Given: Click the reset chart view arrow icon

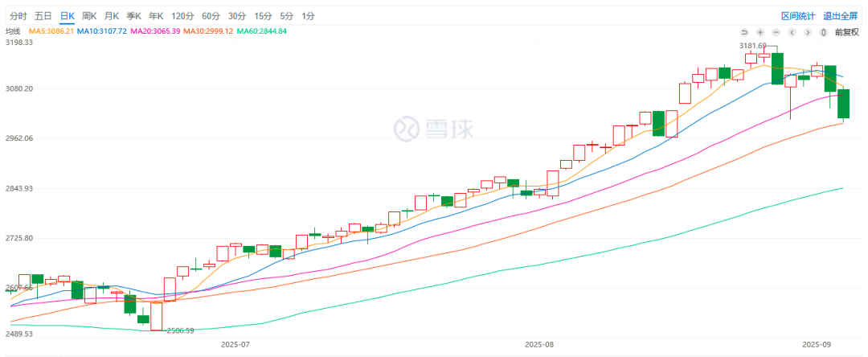Looking at the screenshot, I should coord(744,32).
